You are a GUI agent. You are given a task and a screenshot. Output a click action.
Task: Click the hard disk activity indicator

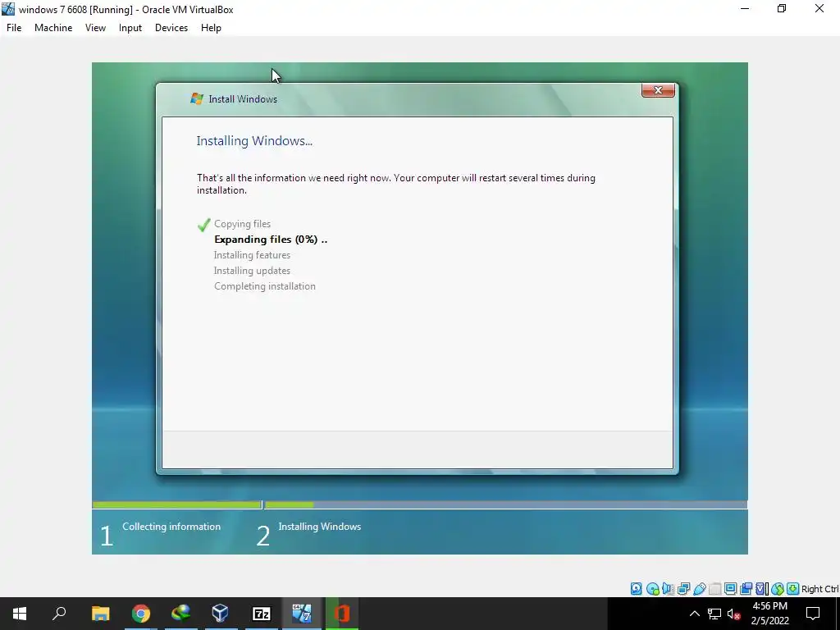pos(636,589)
